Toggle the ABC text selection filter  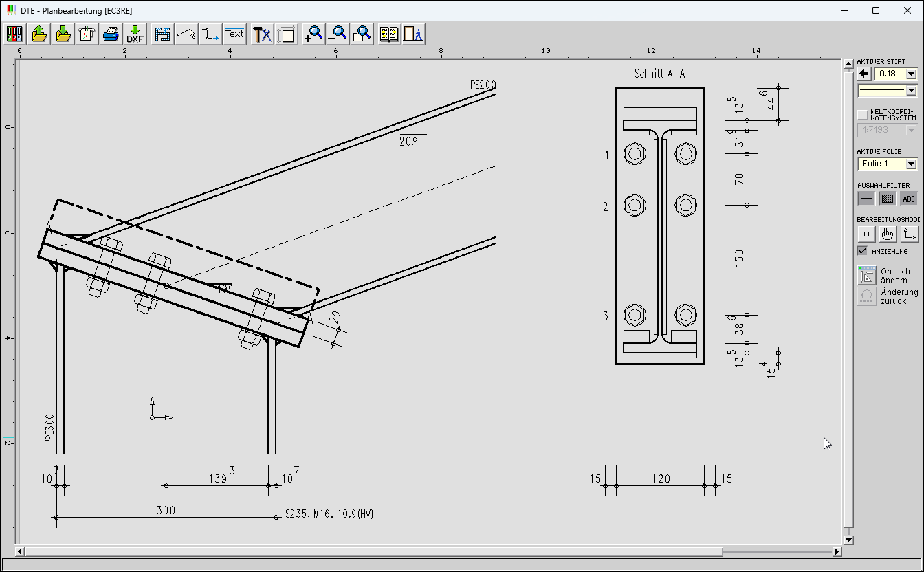(x=909, y=199)
